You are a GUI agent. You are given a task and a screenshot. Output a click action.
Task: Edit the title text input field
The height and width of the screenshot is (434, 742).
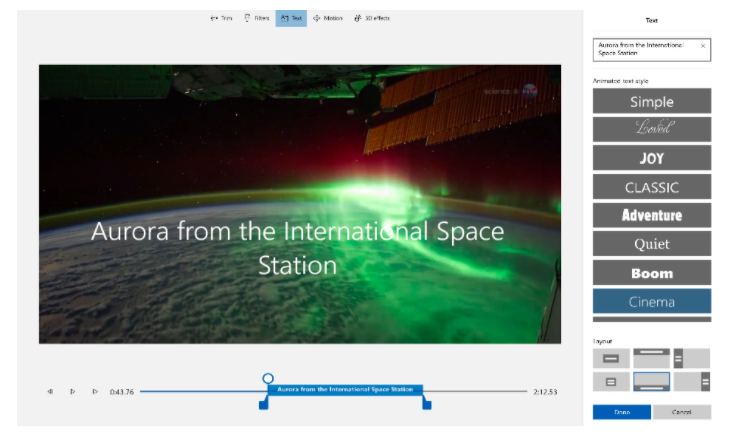[x=652, y=50]
